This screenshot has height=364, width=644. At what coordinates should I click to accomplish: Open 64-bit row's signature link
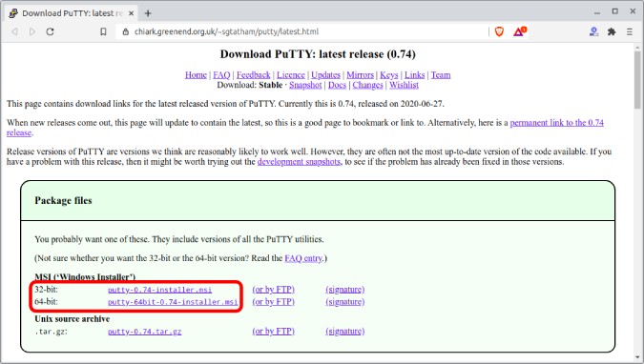(345, 302)
